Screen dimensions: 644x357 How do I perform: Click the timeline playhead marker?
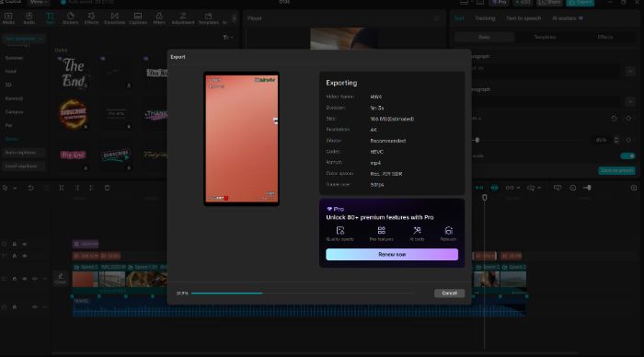click(x=485, y=198)
